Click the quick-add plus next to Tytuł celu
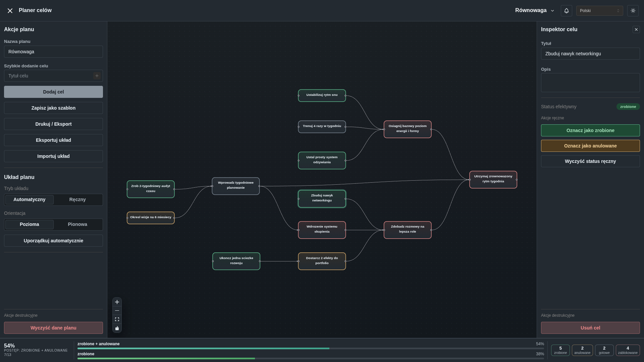The height and width of the screenshot is (362, 644). [97, 76]
